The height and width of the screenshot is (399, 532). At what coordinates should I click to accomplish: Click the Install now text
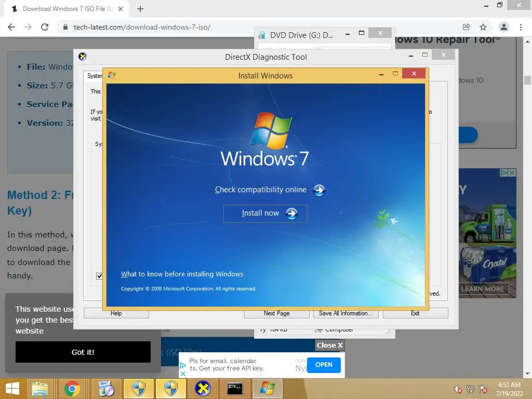pos(260,213)
